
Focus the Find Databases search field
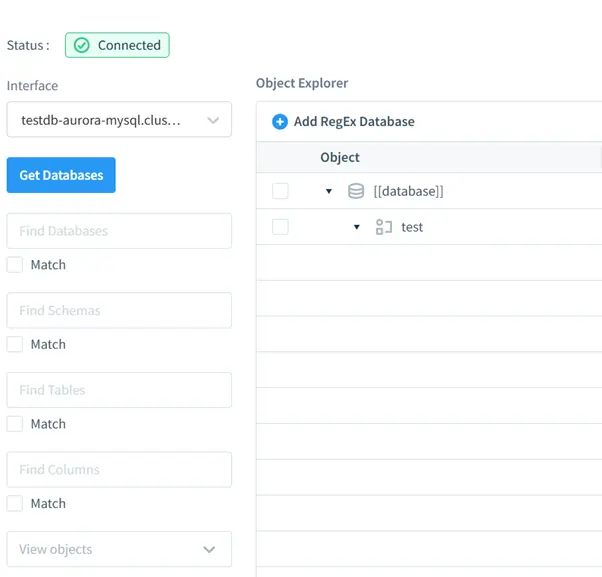point(119,231)
